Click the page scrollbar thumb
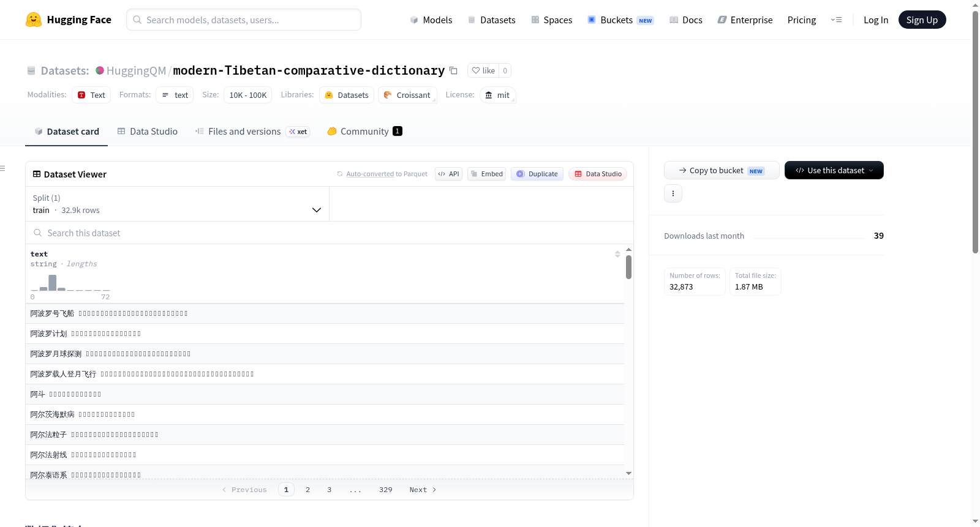Screen dimensions: 980x527 975,132
